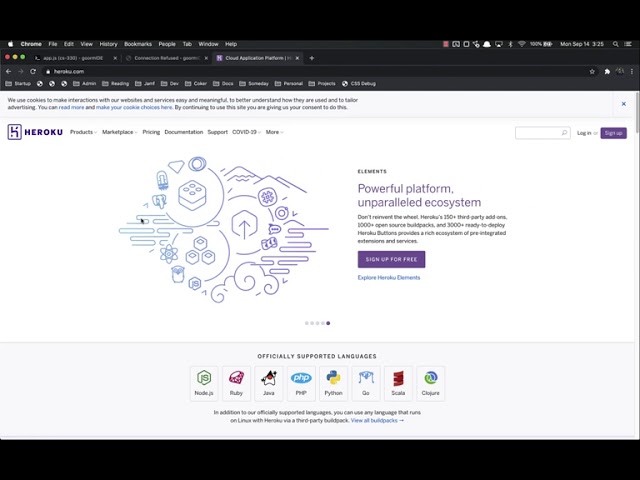Expand the More dropdown
Screen dimensions: 640x480
(x=274, y=132)
